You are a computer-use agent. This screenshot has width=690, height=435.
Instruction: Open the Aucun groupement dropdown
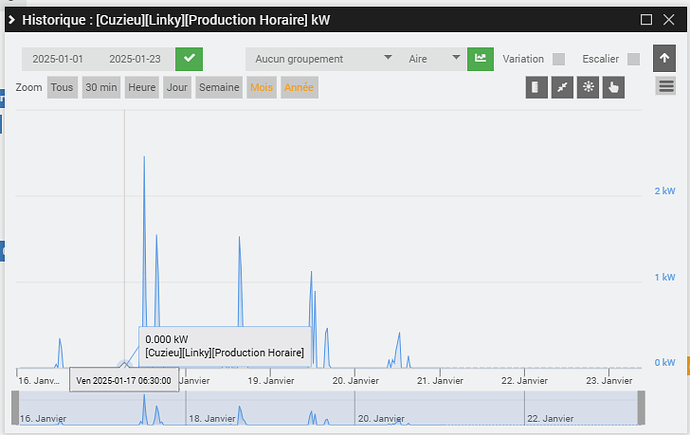pos(323,59)
